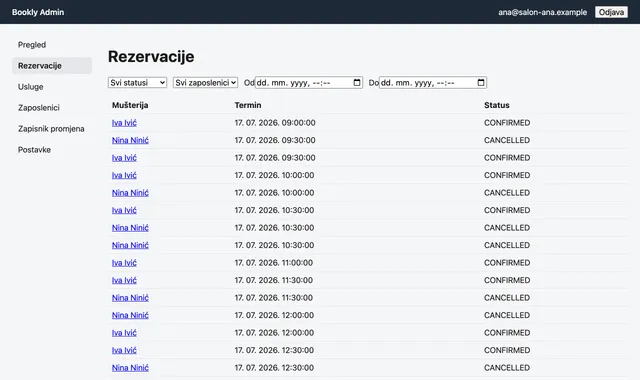640x380 pixels.
Task: Open Iva Ivić booking at 10:00:00
Action: coord(124,176)
